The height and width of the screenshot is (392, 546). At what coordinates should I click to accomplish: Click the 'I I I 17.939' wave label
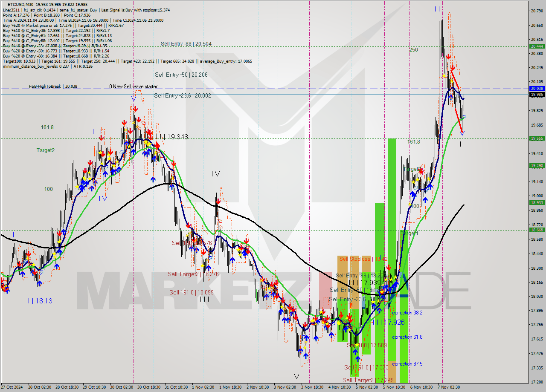[x=365, y=282]
